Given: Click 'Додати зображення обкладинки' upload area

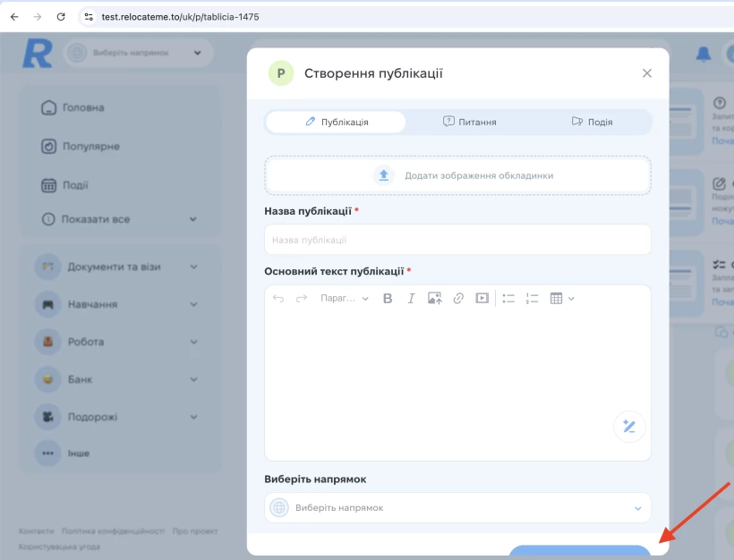Looking at the screenshot, I should pyautogui.click(x=457, y=175).
